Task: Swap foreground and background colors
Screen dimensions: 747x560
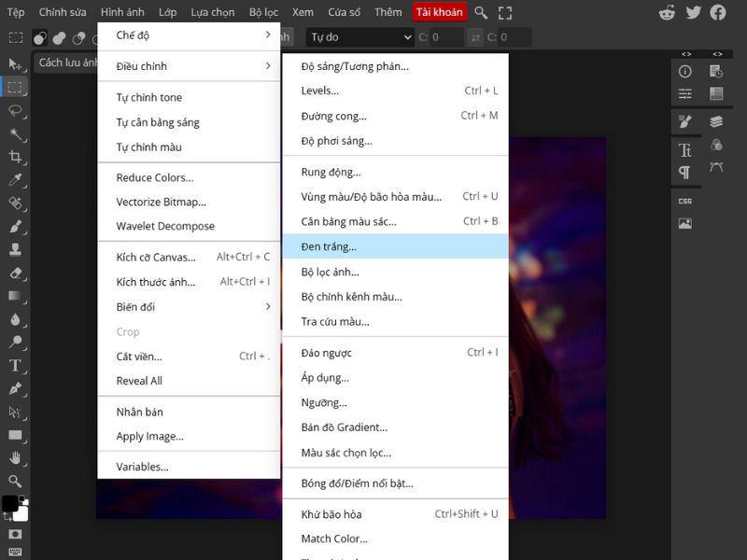Action: coord(7,517)
